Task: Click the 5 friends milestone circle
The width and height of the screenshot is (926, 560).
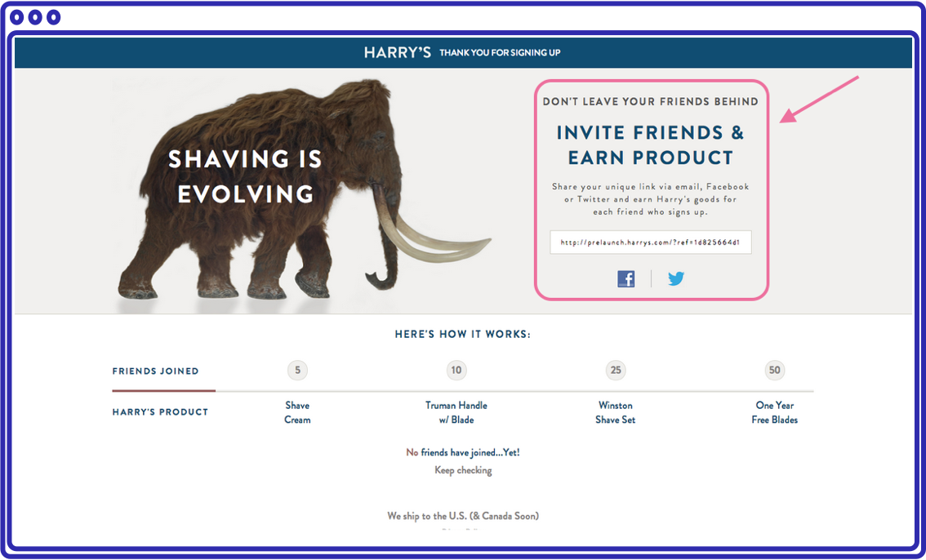Action: pos(297,370)
